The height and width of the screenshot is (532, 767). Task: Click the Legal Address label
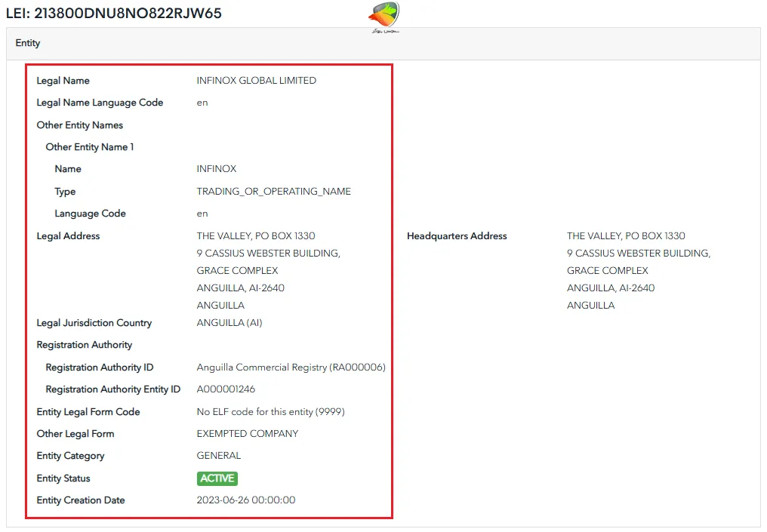coord(68,236)
